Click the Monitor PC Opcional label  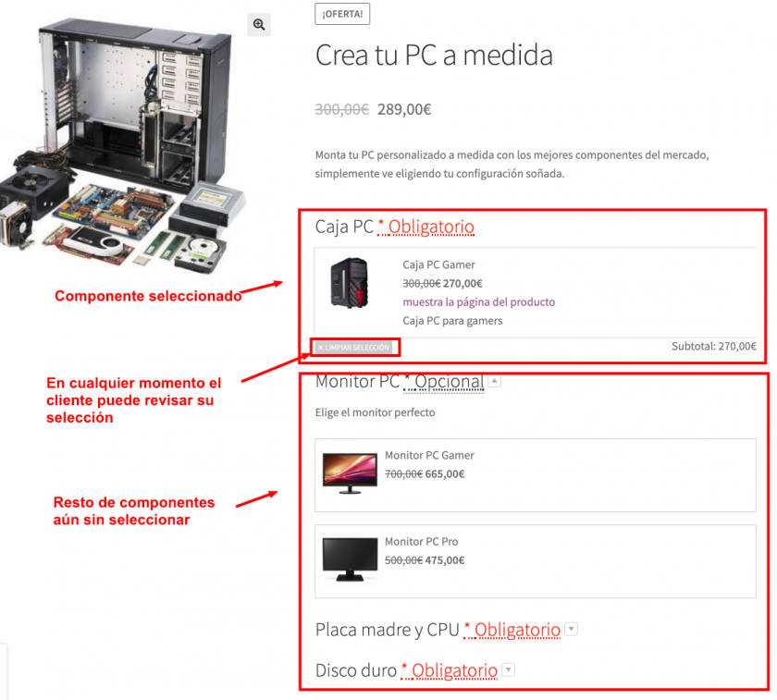(443, 382)
